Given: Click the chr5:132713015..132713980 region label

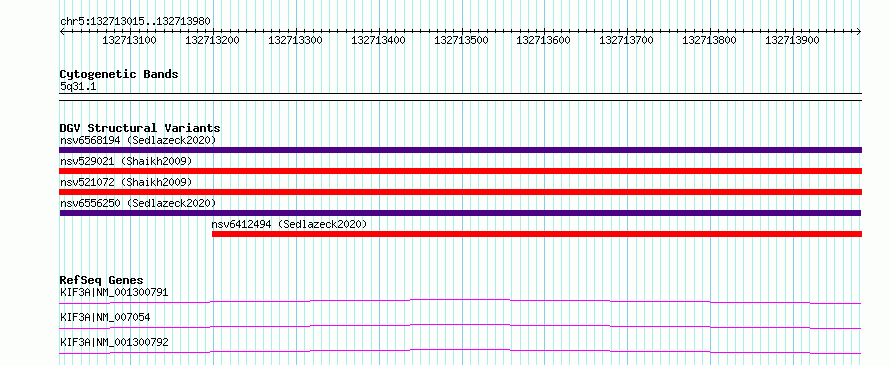Looking at the screenshot, I should pos(135,22).
